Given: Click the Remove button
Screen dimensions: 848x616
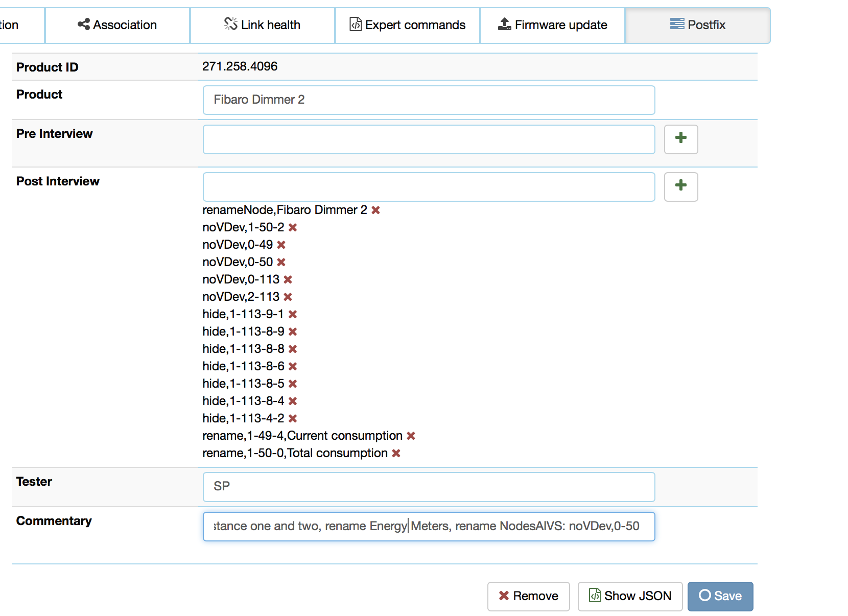Looking at the screenshot, I should 528,596.
